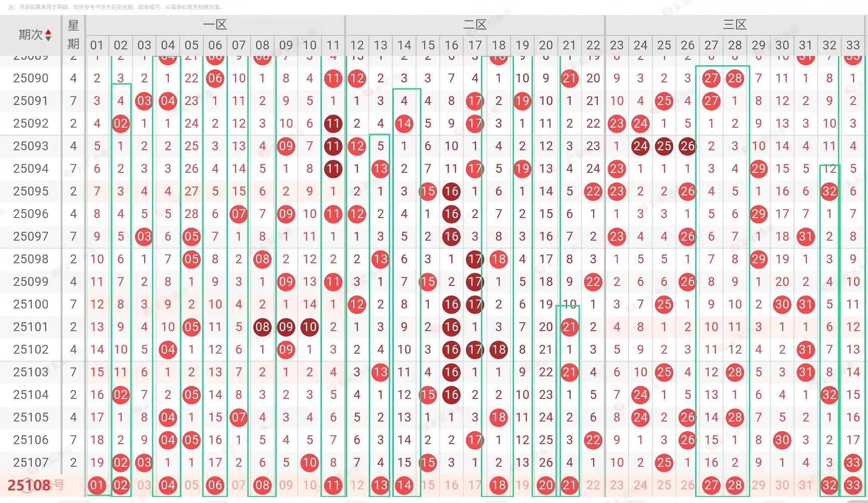
Task: Select number 23 in the 25108 selection row
Action: point(616,485)
